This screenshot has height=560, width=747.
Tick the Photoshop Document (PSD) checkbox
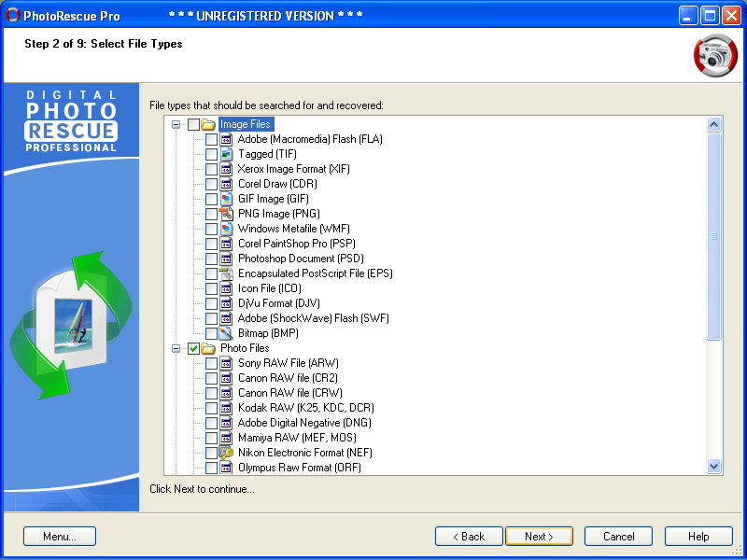212,259
